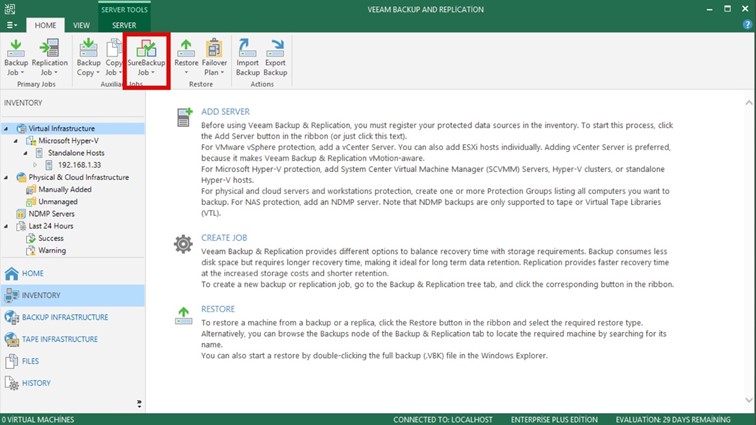The height and width of the screenshot is (425, 756).
Task: Click 'ENTERPRISE PLUS EDITION' status text
Action: pyautogui.click(x=554, y=420)
